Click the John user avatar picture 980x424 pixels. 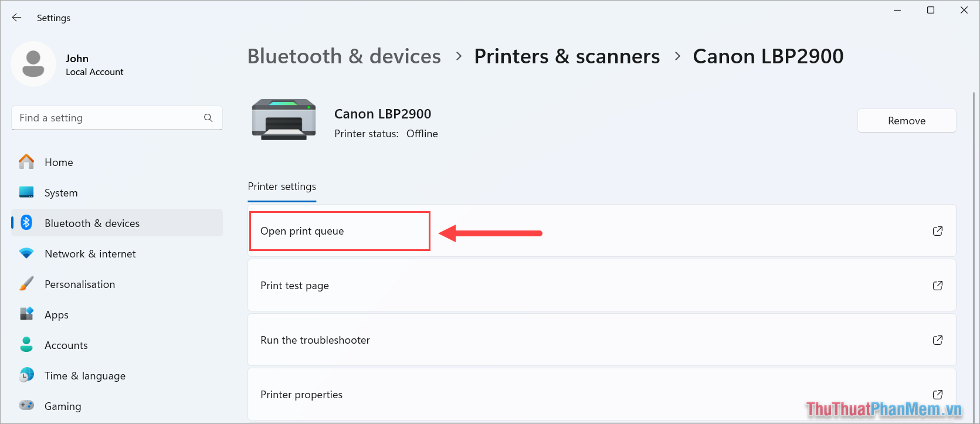click(x=33, y=64)
